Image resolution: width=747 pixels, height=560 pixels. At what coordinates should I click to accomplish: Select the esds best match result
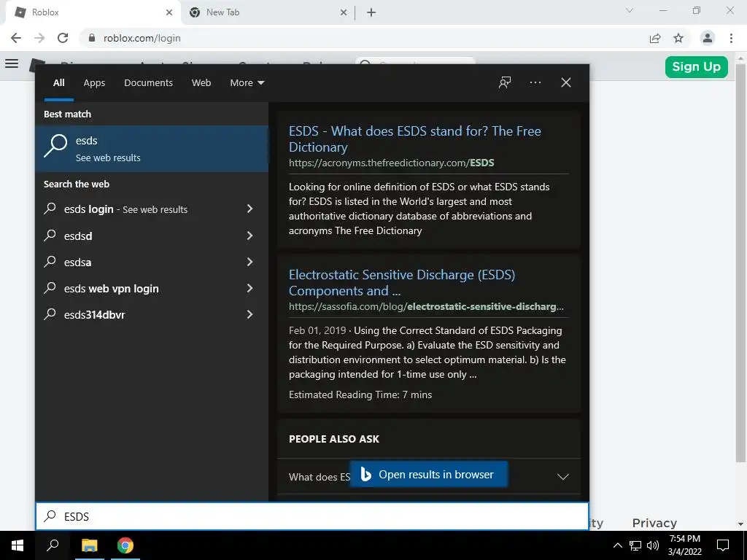click(152, 149)
